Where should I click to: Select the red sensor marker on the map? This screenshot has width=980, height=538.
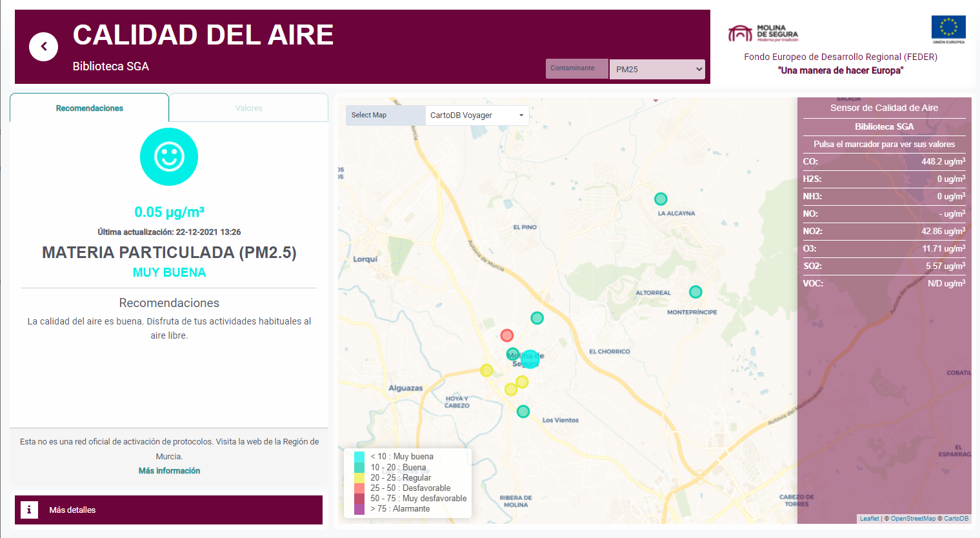507,335
